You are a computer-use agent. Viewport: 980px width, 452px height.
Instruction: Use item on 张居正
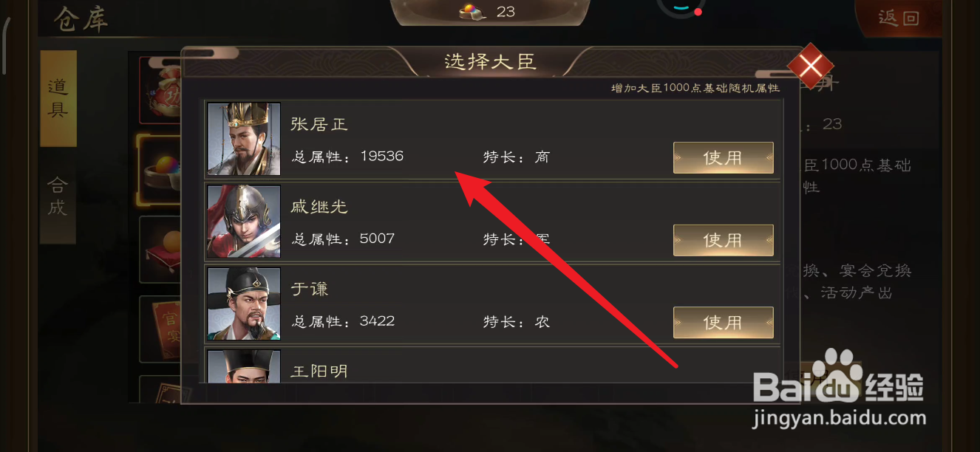point(723,157)
